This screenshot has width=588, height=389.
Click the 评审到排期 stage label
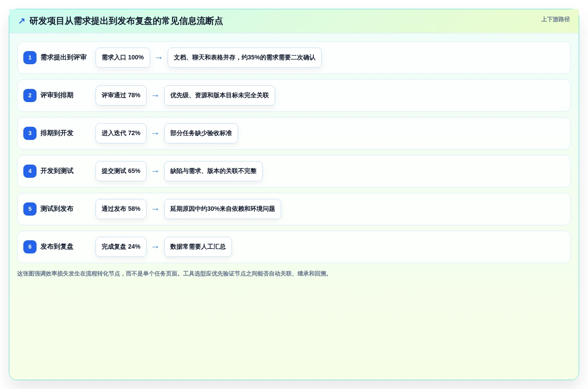pyautogui.click(x=57, y=95)
